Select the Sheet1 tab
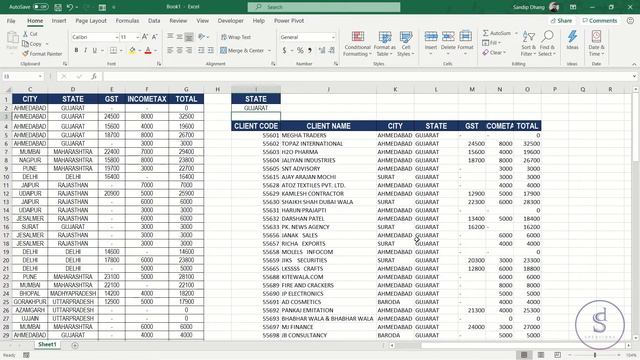 click(47, 344)
